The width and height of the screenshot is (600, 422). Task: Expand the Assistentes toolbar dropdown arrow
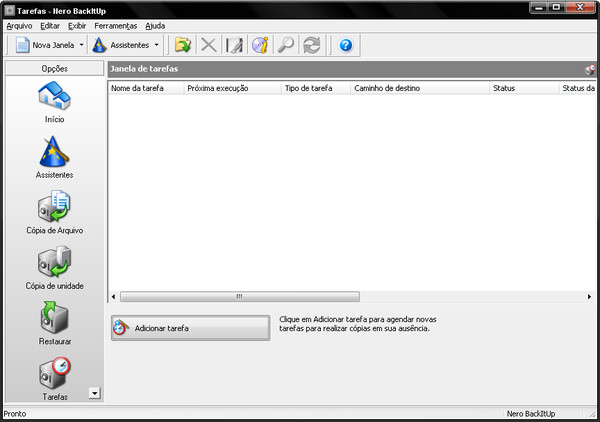click(x=157, y=45)
